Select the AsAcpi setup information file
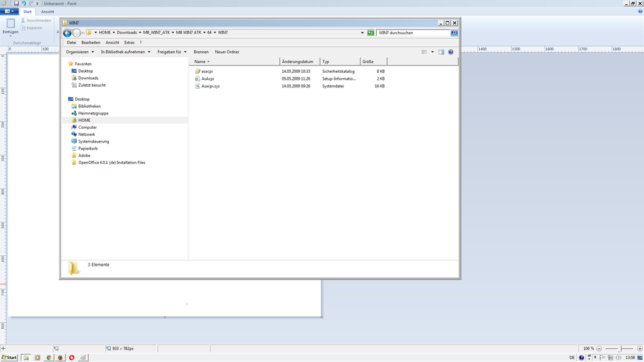Viewport: 644px width, 362px height. (x=208, y=79)
